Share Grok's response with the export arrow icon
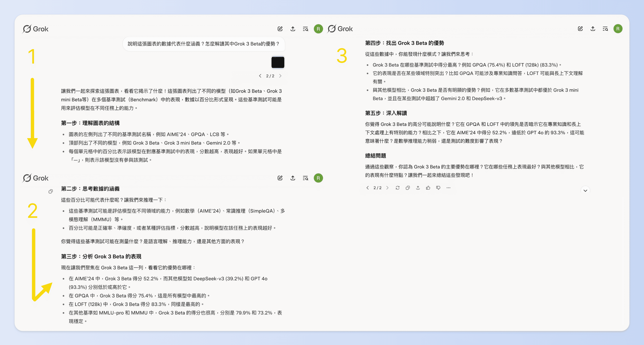Image resolution: width=644 pixels, height=345 pixels. pyautogui.click(x=418, y=188)
